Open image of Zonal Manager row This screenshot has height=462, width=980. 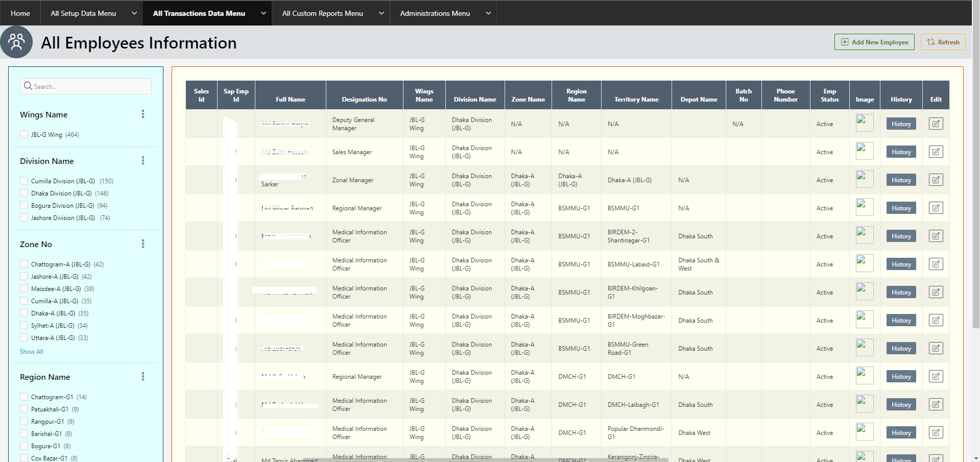coord(865,179)
